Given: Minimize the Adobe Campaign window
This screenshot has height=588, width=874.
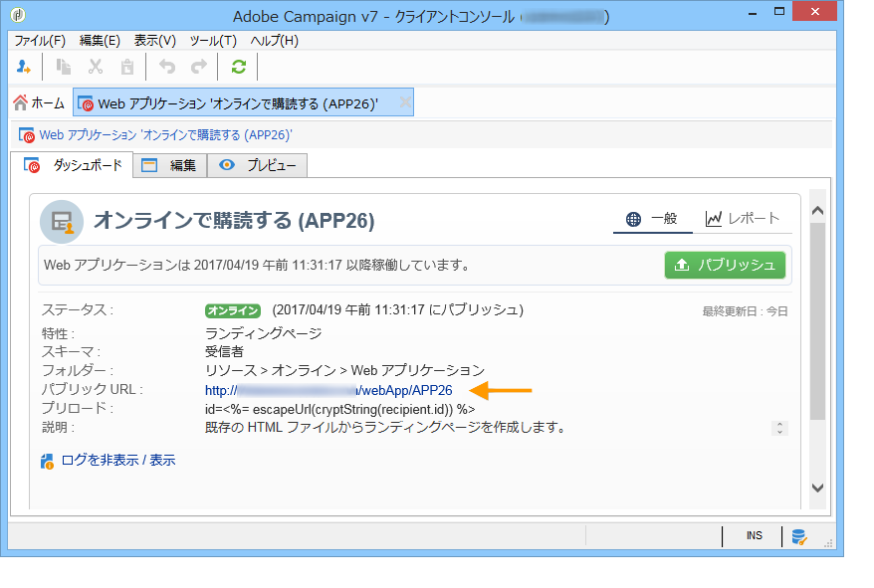Looking at the screenshot, I should [x=753, y=12].
